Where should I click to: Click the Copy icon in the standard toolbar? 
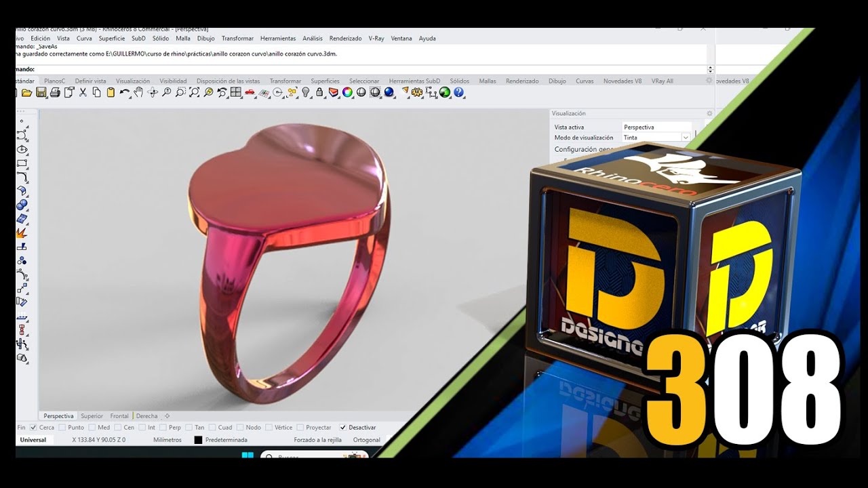pos(96,92)
